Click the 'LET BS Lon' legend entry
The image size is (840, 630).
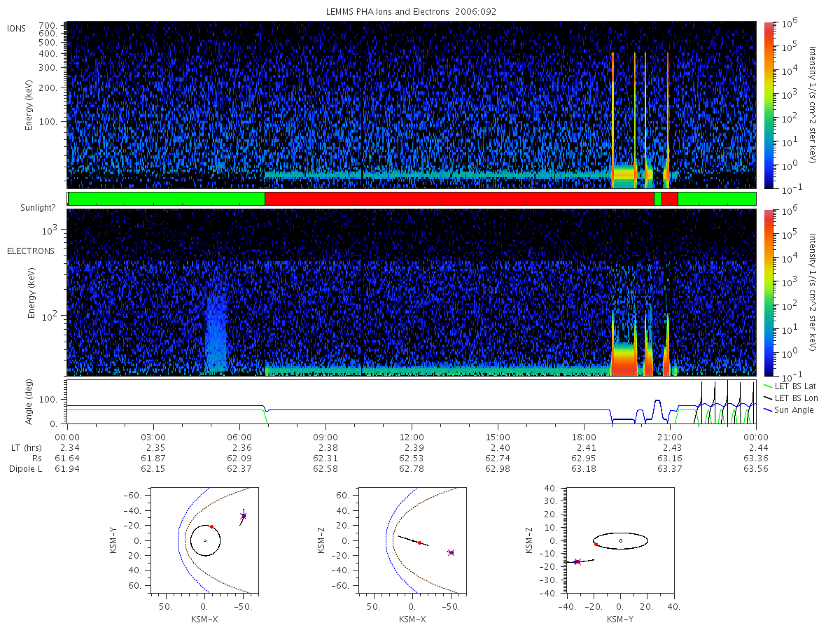click(x=790, y=398)
